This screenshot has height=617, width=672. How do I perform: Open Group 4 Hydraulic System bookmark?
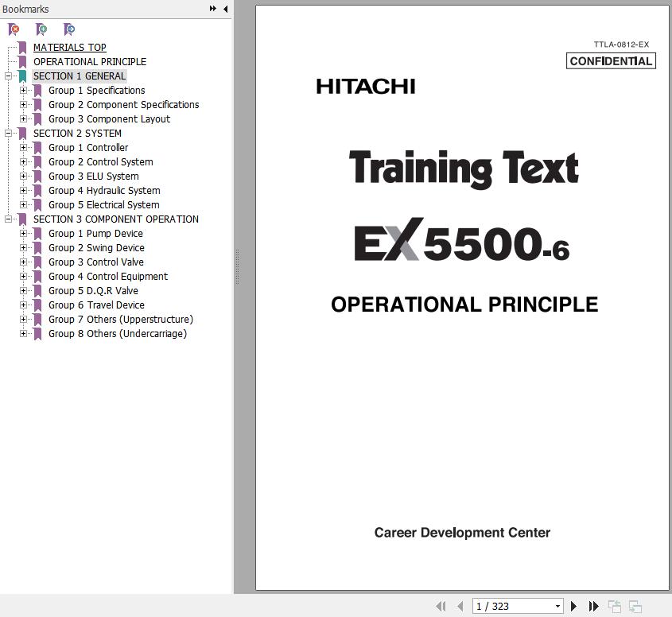pyautogui.click(x=104, y=191)
